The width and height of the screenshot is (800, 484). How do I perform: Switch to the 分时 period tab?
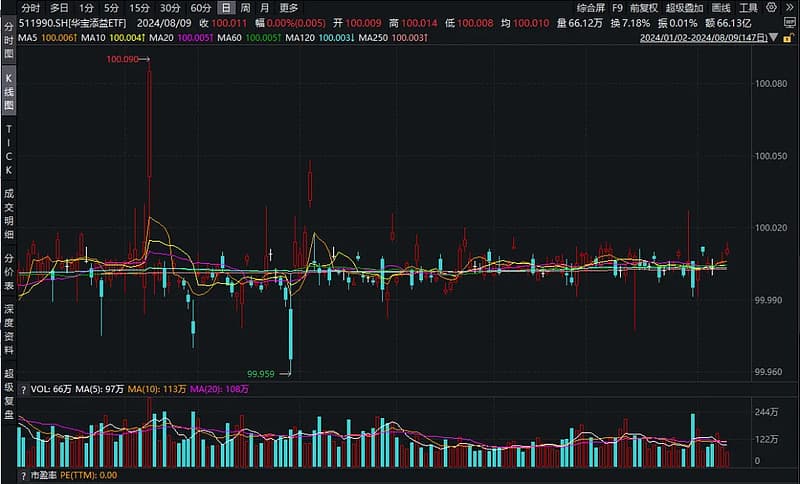coord(31,8)
